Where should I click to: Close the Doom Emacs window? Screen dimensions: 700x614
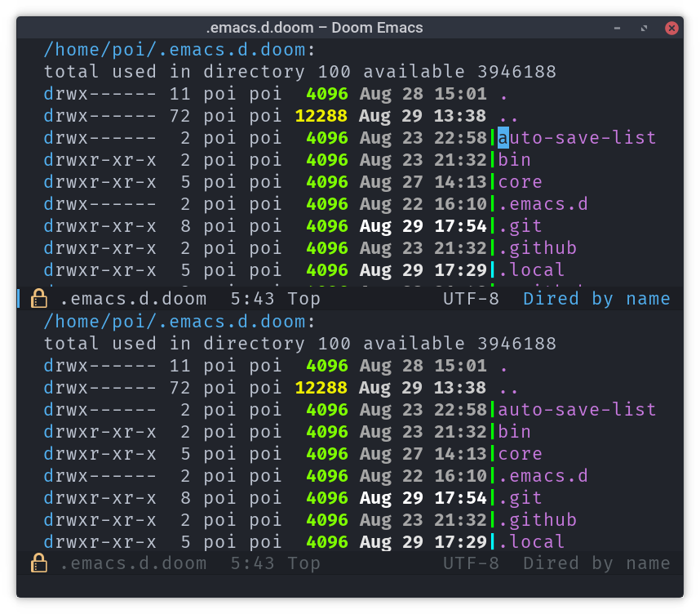coord(671,28)
